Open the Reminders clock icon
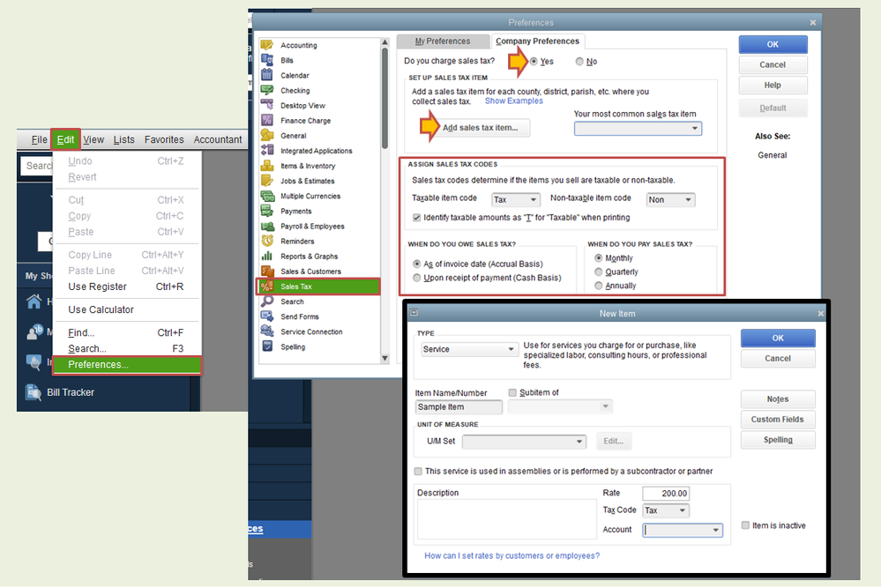This screenshot has width=881, height=588. [x=267, y=241]
